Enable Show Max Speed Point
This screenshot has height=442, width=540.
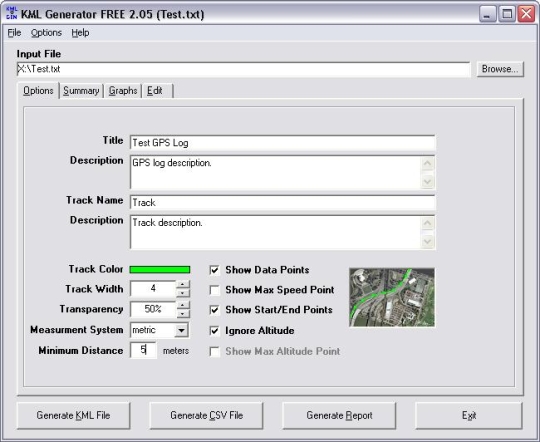point(215,290)
